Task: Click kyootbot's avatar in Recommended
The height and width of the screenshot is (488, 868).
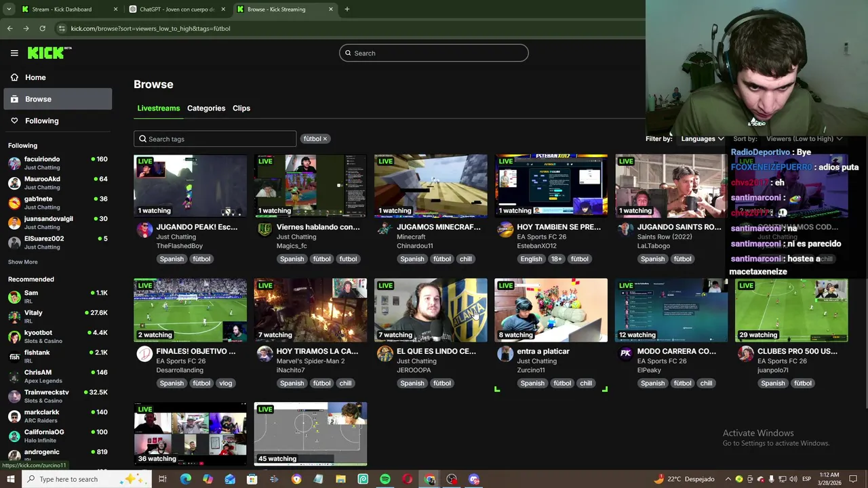Action: pos(14,337)
